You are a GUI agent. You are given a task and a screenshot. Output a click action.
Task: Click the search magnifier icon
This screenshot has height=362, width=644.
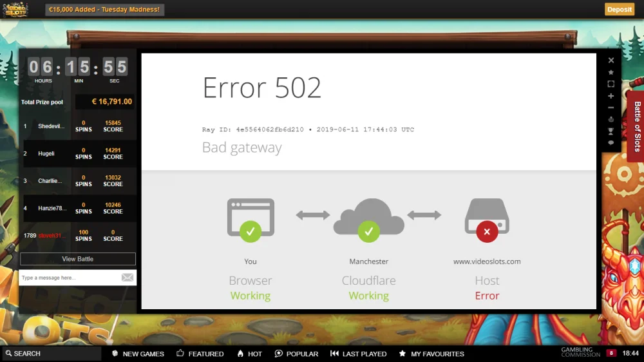pyautogui.click(x=8, y=354)
